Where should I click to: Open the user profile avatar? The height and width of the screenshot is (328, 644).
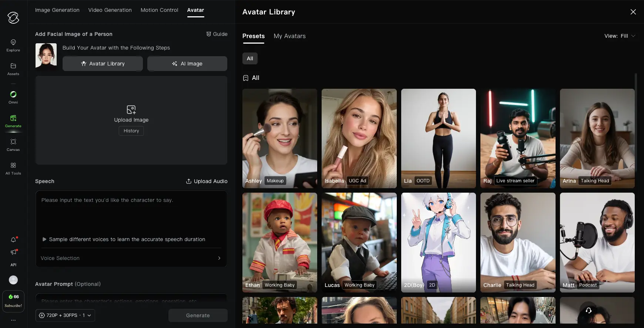(13, 280)
